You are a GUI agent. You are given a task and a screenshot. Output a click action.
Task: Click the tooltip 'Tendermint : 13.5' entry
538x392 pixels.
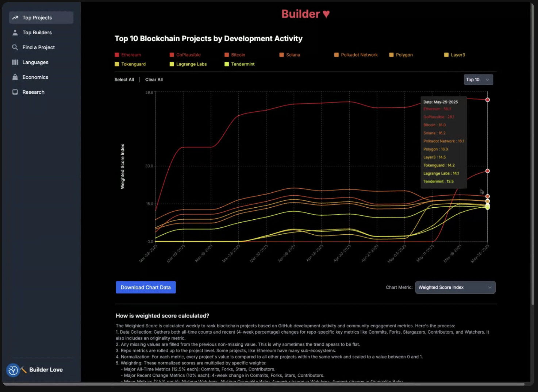pos(438,181)
